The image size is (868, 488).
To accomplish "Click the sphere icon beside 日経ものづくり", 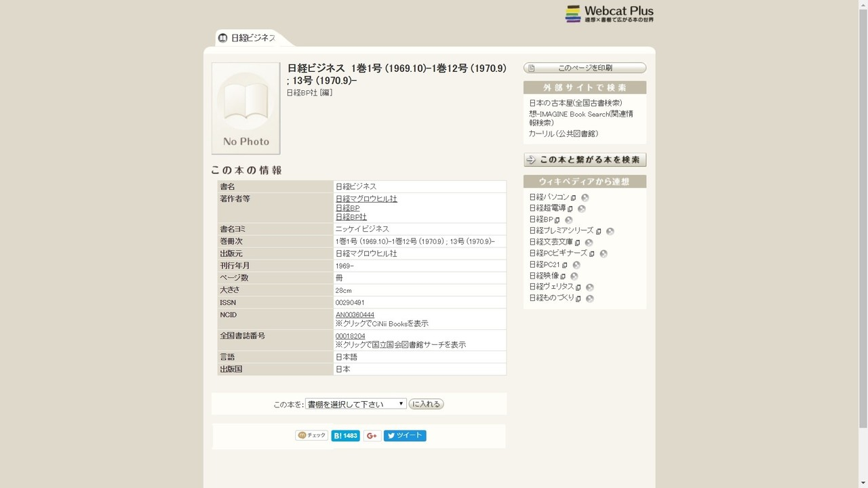I will click(x=589, y=298).
